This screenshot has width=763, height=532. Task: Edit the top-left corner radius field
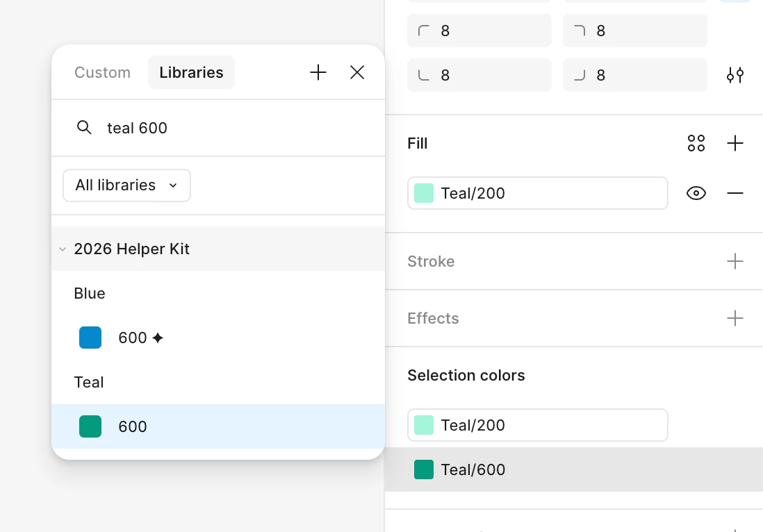486,31
